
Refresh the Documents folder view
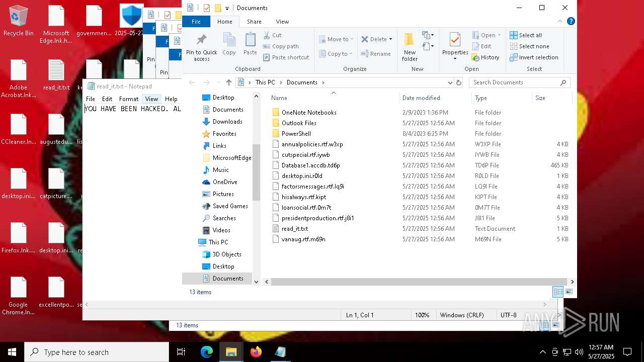pos(459,82)
